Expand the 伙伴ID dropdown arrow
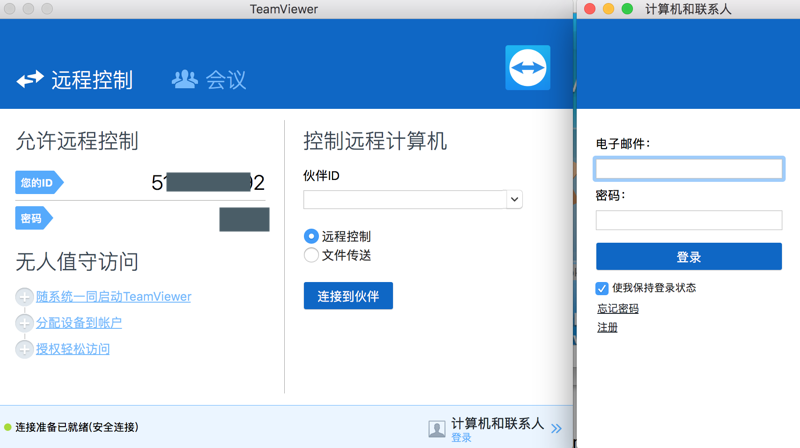Viewport: 800px width, 448px height. click(514, 200)
